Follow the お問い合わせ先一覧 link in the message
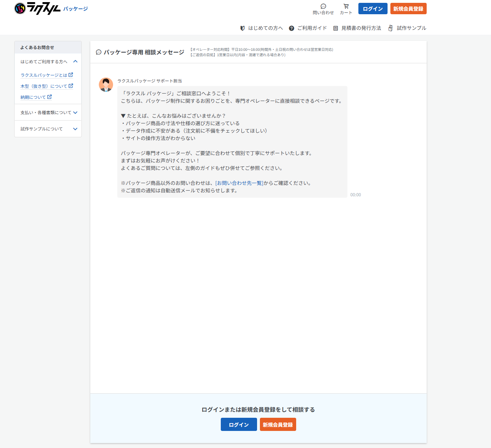 pos(239,183)
